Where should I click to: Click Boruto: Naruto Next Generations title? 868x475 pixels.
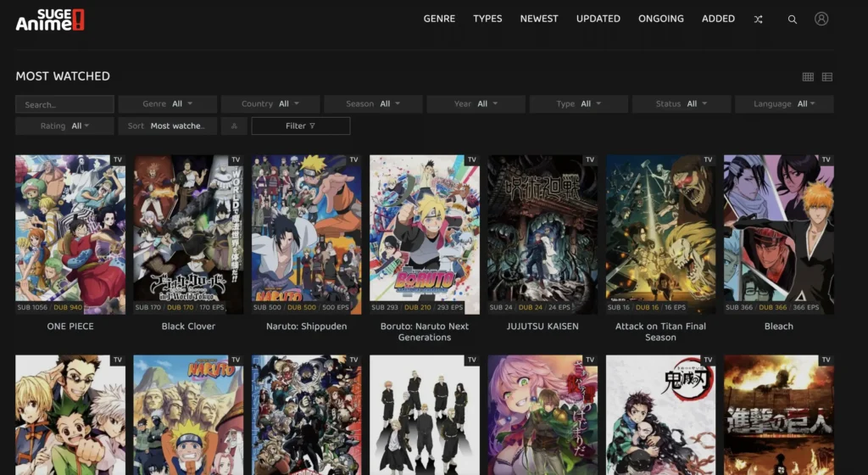pos(425,332)
